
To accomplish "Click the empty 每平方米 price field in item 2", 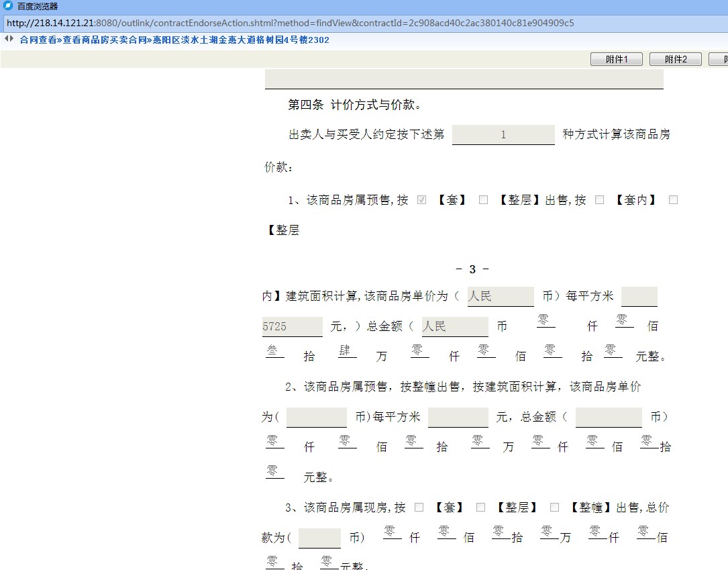I will (458, 417).
